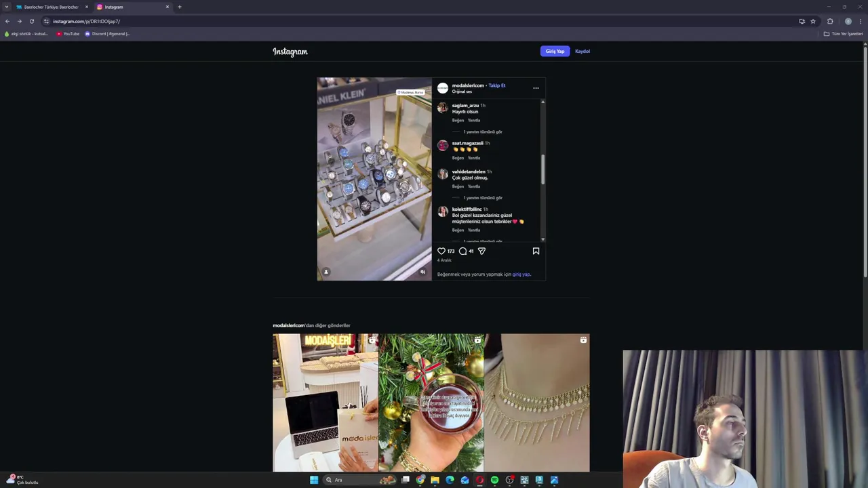This screenshot has height=488, width=868.
Task: Click the comments scroll-down arrow
Action: click(542, 239)
